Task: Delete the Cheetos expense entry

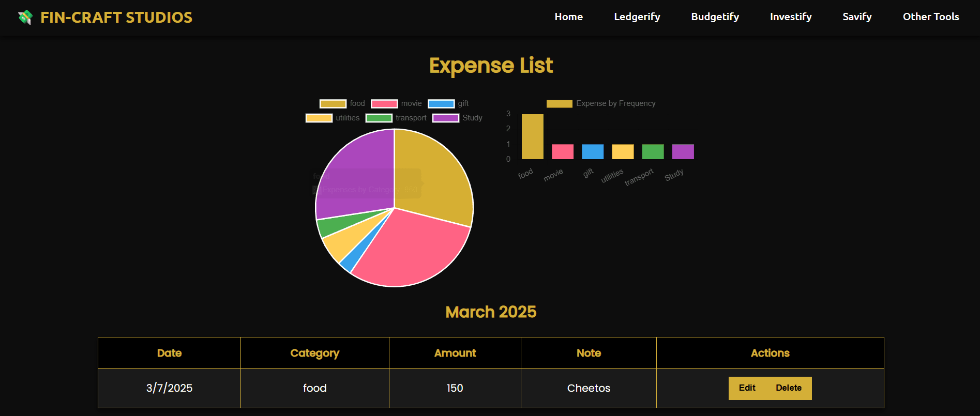Action: (789, 388)
